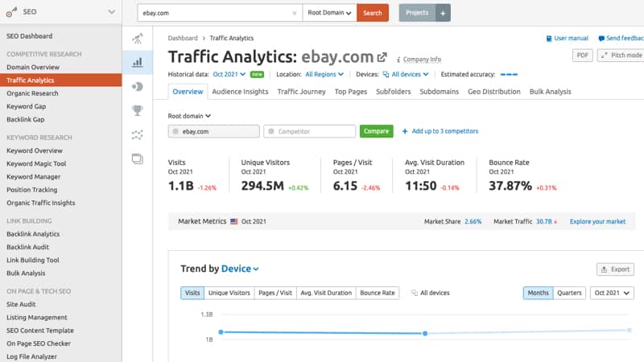The image size is (644, 362).
Task: Clear the ebay.com search field
Action: point(294,13)
